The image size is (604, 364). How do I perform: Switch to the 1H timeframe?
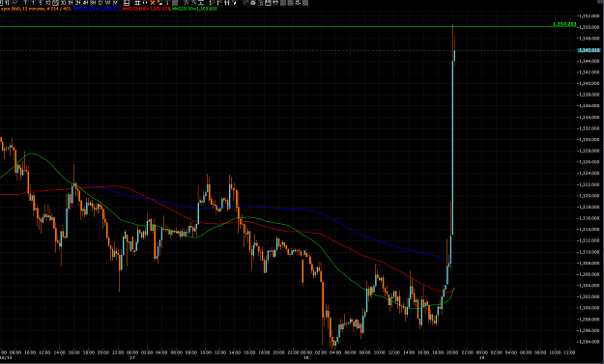71,3
